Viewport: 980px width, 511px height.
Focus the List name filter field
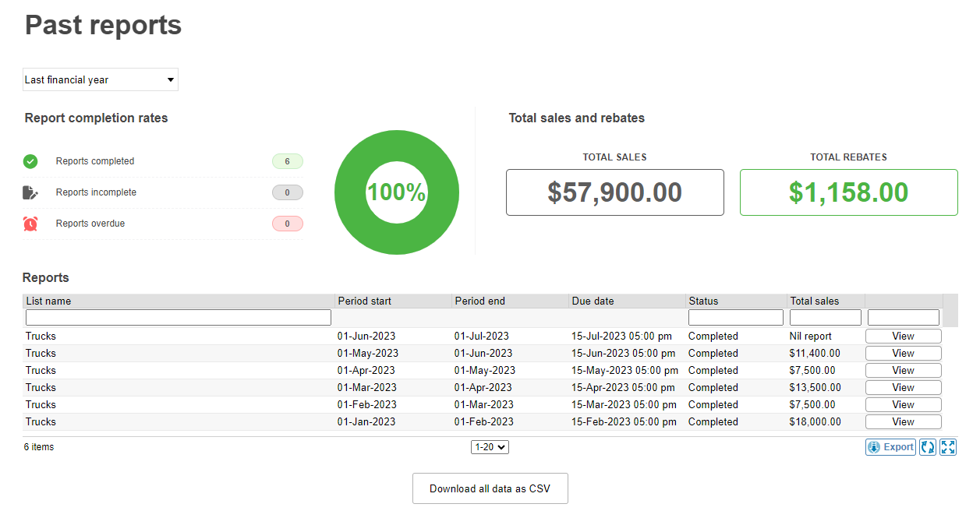pos(179,318)
